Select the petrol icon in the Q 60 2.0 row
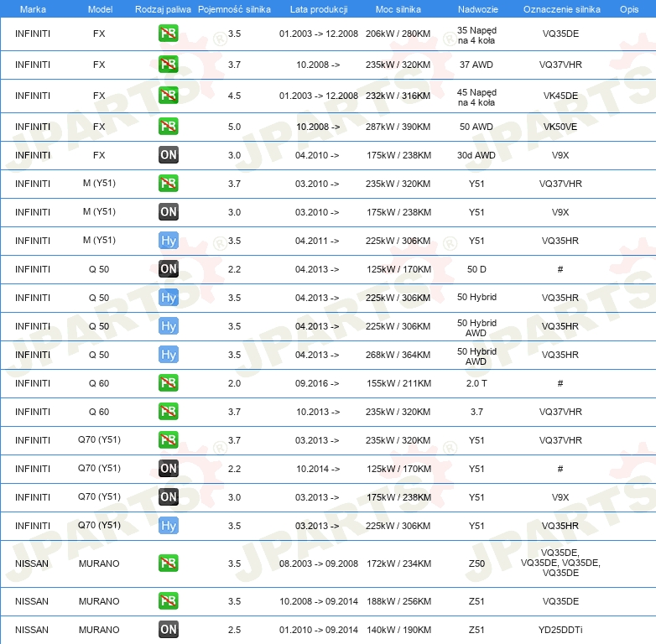Viewport: 656px width, 644px height. [169, 383]
